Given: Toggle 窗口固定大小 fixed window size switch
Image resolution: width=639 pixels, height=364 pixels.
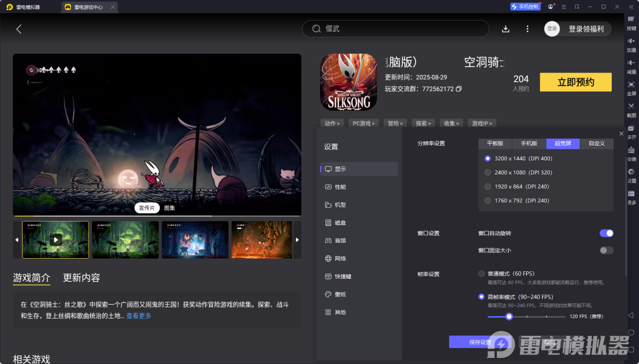Looking at the screenshot, I should tap(606, 251).
